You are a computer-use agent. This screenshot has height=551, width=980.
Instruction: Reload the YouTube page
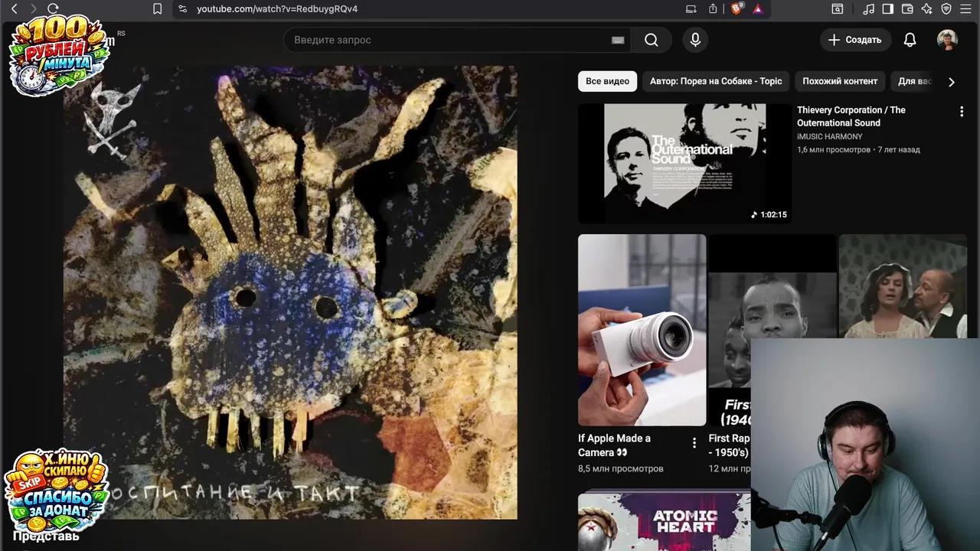[53, 9]
